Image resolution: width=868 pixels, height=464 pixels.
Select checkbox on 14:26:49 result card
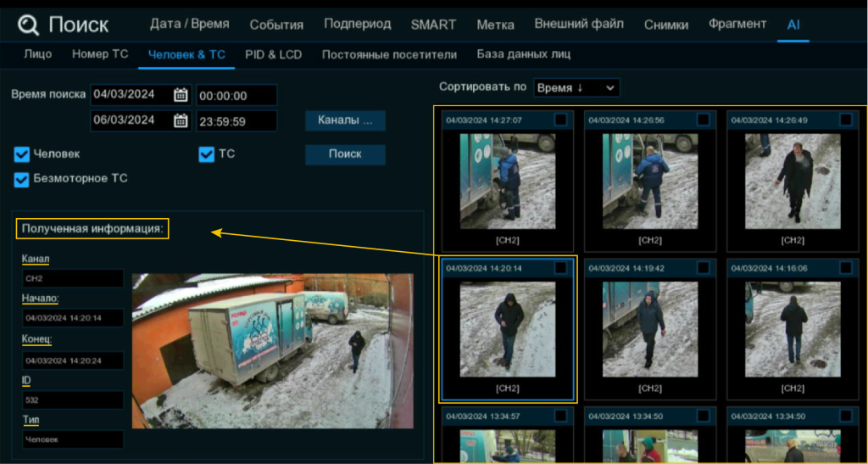click(x=846, y=120)
